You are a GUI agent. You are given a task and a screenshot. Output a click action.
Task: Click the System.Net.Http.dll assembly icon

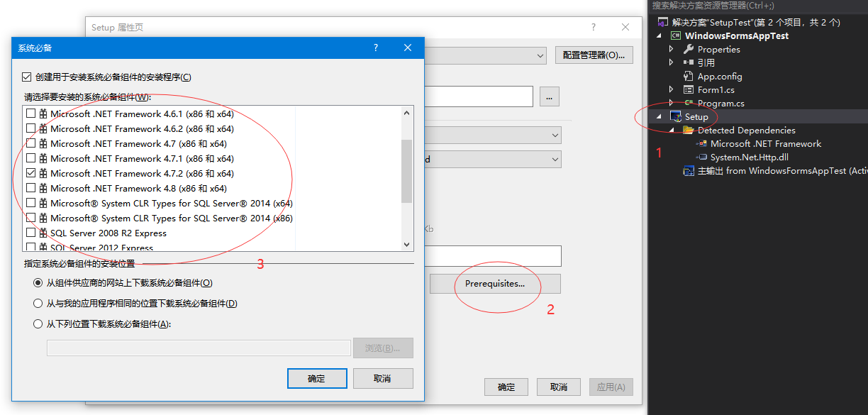pos(701,157)
